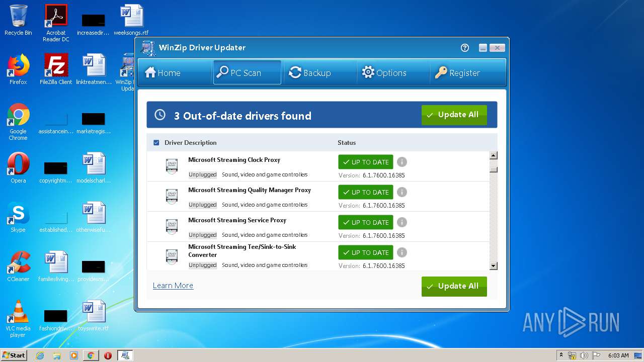Screen dimensions: 644x362
Task: Switch to the PC Scan tab
Action: [247, 72]
